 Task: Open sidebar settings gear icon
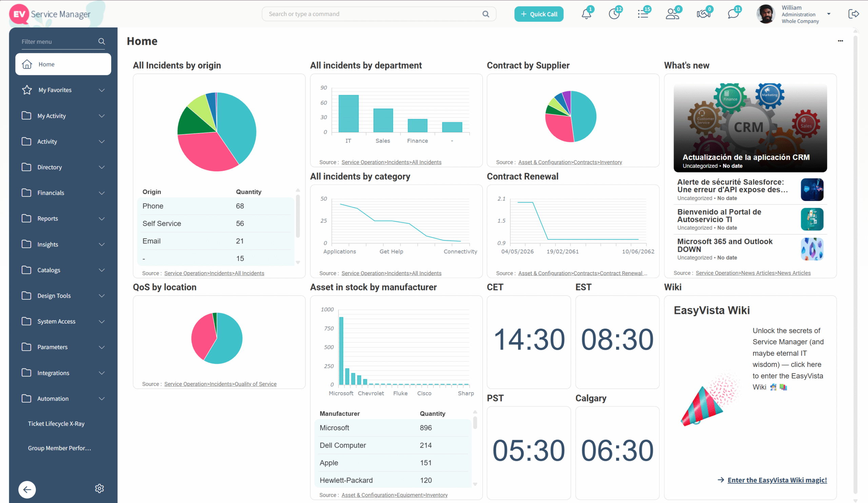click(x=100, y=488)
